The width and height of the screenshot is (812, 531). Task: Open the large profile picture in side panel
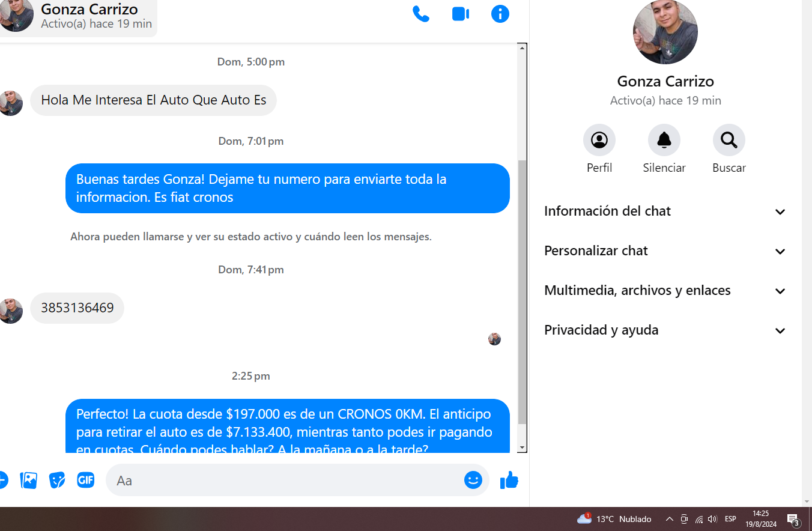click(665, 32)
